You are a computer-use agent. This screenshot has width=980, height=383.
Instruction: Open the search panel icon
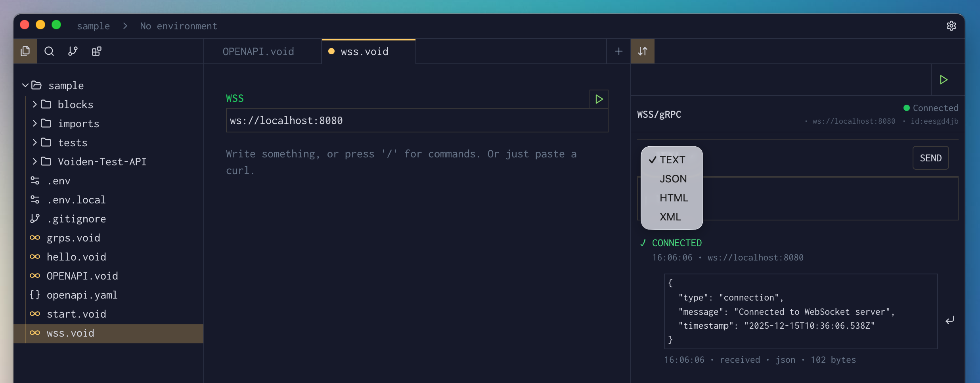pyautogui.click(x=49, y=51)
